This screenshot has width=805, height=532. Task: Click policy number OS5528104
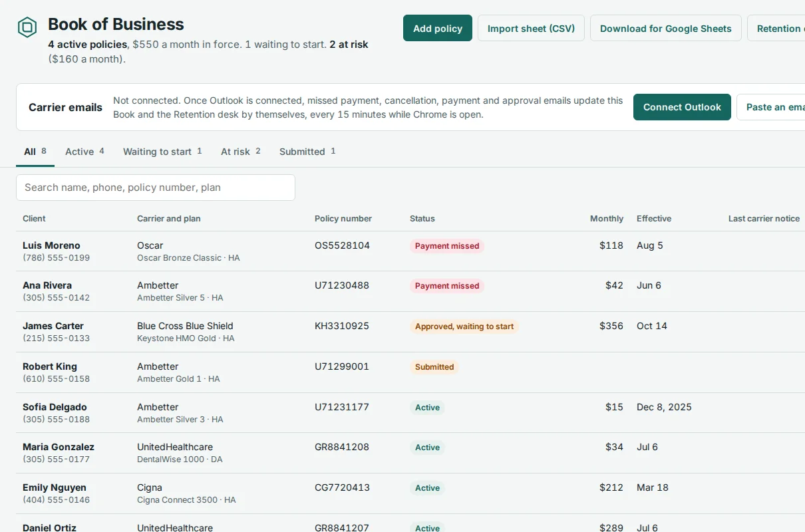click(342, 245)
